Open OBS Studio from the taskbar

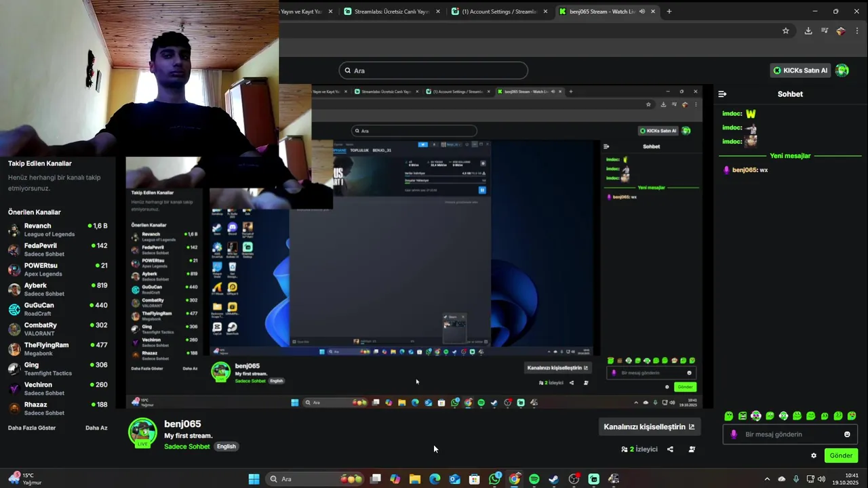[574, 479]
